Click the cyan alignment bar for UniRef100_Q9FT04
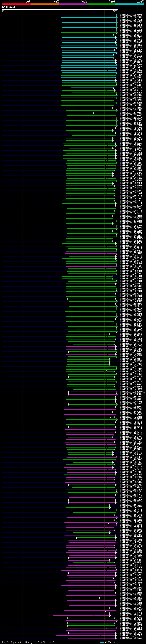Image resolution: width=146 pixels, height=644 pixels. point(90,15)
